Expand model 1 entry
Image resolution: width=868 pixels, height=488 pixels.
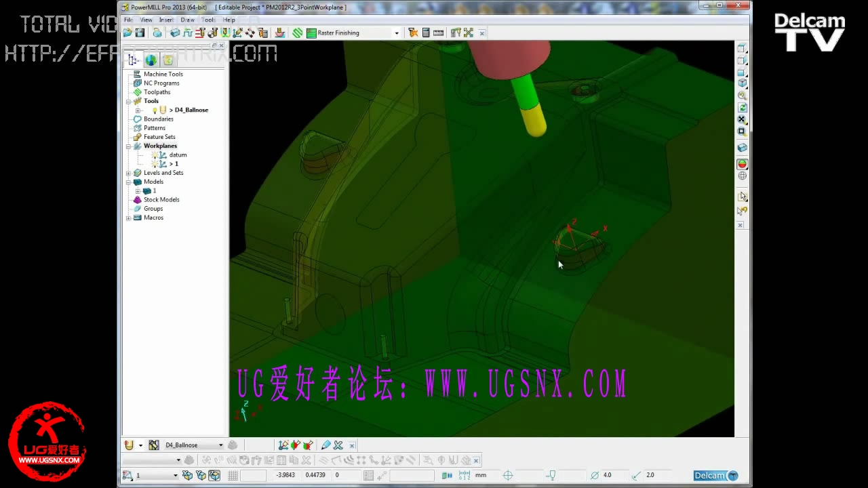(138, 190)
